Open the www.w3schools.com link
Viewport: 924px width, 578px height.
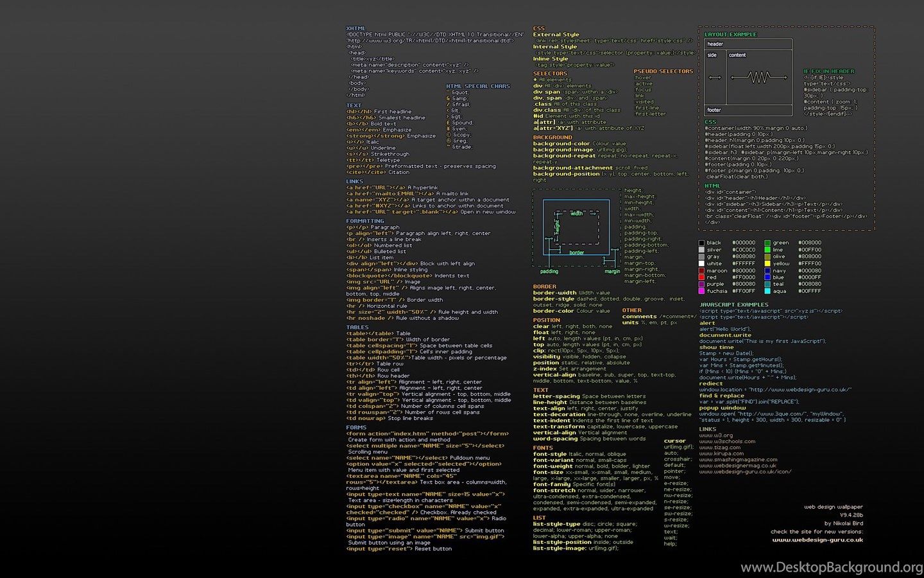pyautogui.click(x=727, y=441)
